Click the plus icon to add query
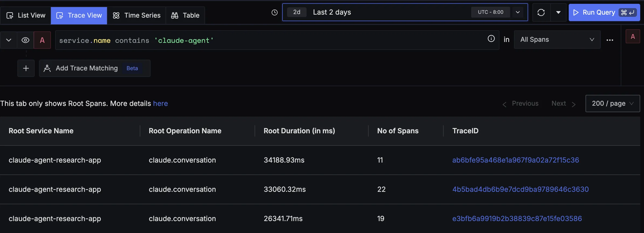 tap(26, 68)
